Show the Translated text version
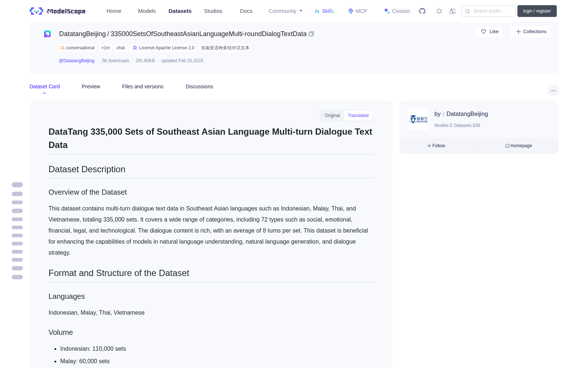588x368 pixels. point(358,116)
